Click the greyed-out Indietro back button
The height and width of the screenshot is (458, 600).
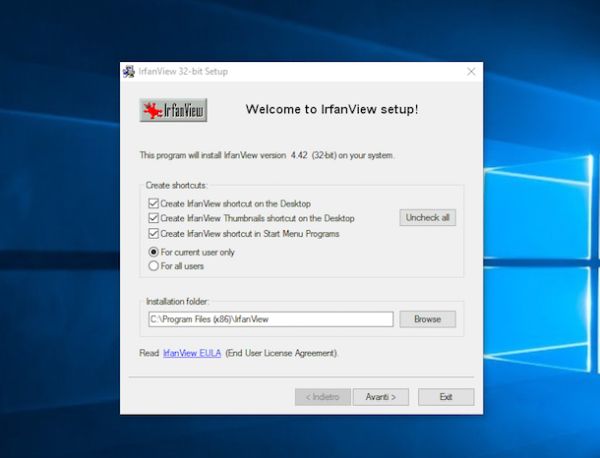click(322, 397)
